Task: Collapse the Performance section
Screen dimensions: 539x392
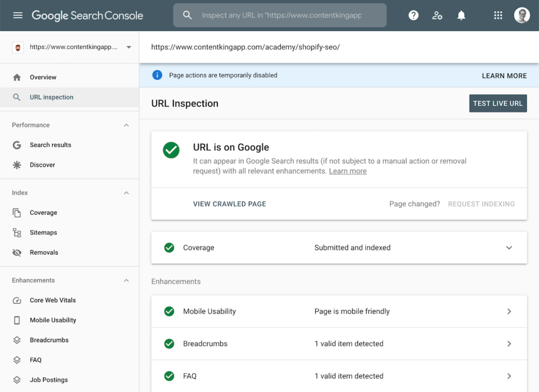Action: (x=126, y=125)
